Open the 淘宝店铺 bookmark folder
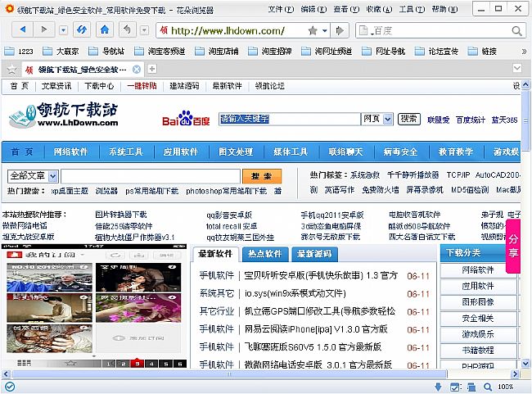The width and height of the screenshot is (532, 394). click(217, 52)
